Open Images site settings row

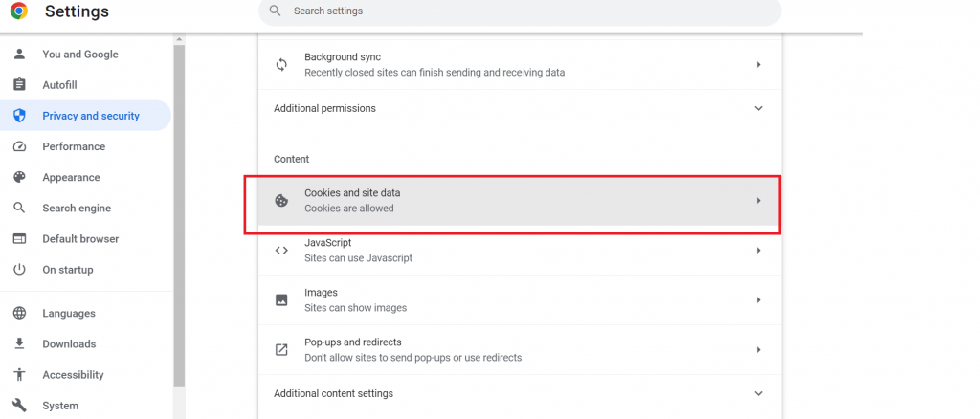pyautogui.click(x=517, y=300)
